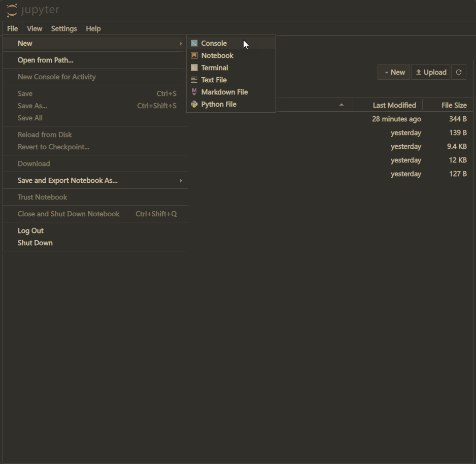This screenshot has width=476, height=464.
Task: Click Save All menu entry
Action: 95,118
